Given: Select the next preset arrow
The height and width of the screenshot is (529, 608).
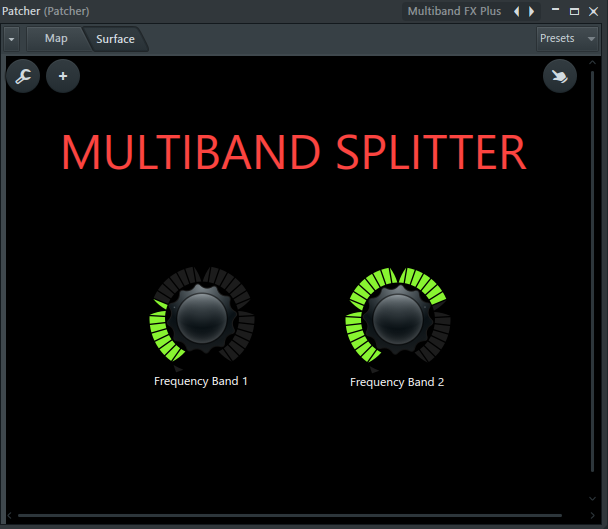Looking at the screenshot, I should (531, 11).
